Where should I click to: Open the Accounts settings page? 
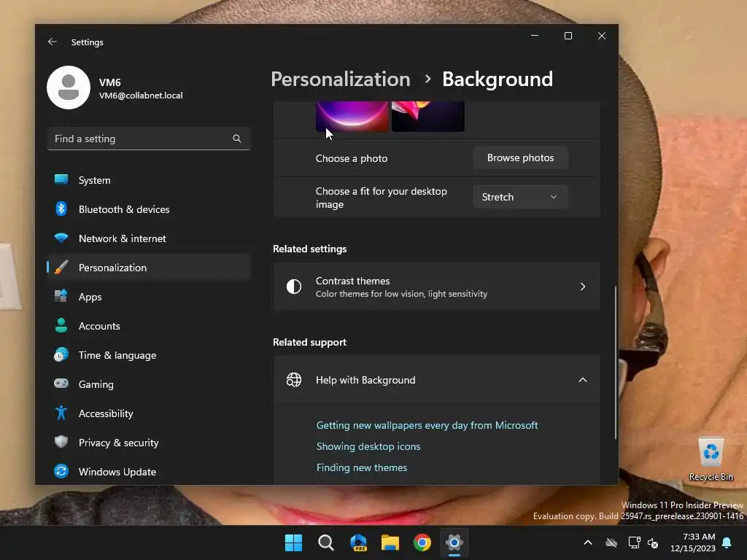point(149,326)
